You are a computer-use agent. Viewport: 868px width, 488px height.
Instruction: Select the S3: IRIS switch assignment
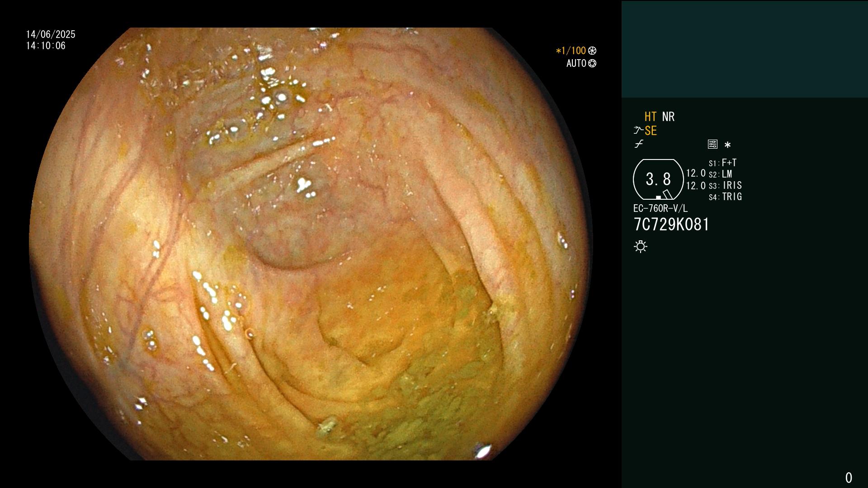(x=725, y=185)
